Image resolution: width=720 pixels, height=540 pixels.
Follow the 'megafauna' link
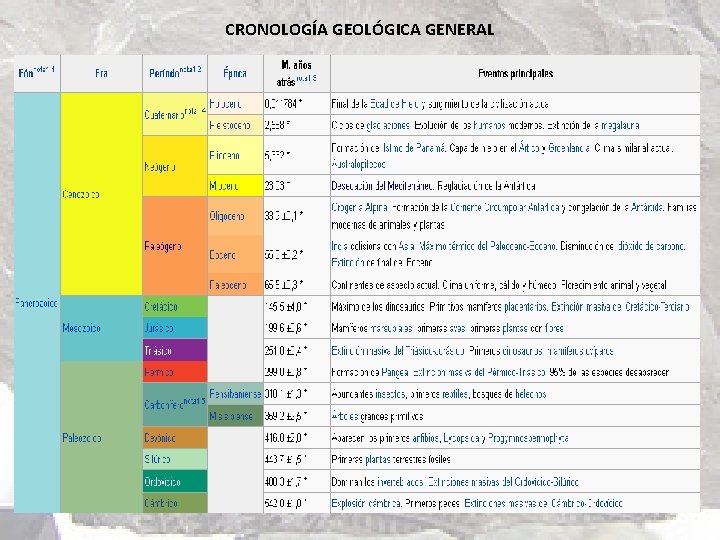620,125
